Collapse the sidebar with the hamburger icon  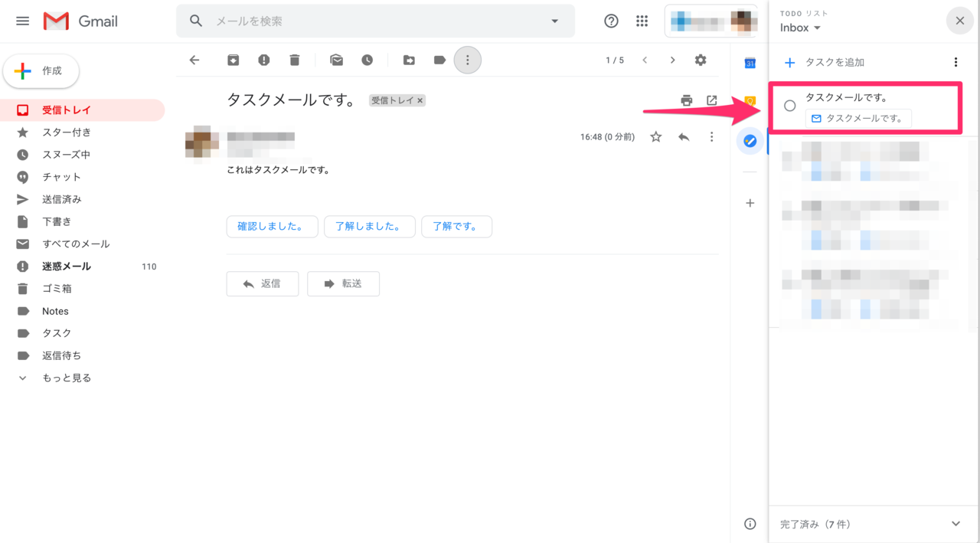pos(22,21)
